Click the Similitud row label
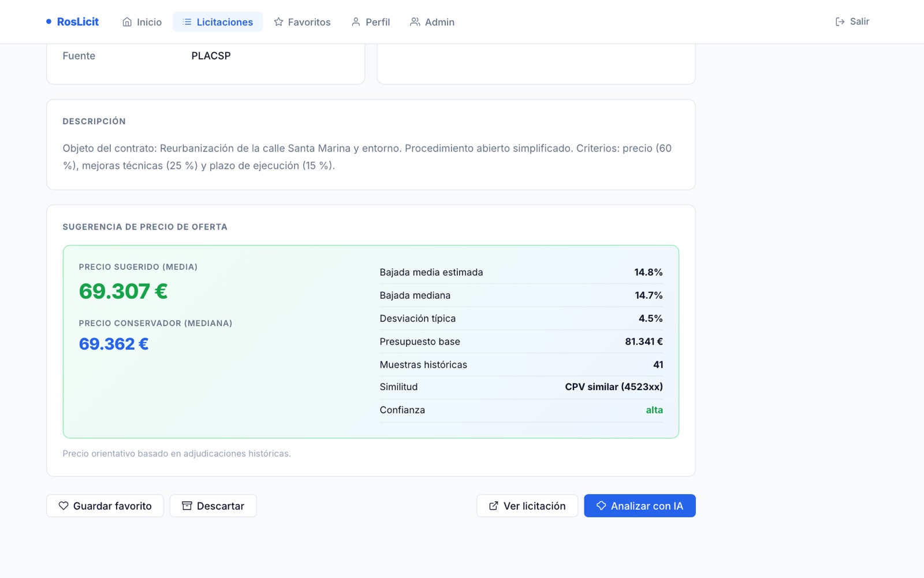The height and width of the screenshot is (578, 924). coord(398,387)
